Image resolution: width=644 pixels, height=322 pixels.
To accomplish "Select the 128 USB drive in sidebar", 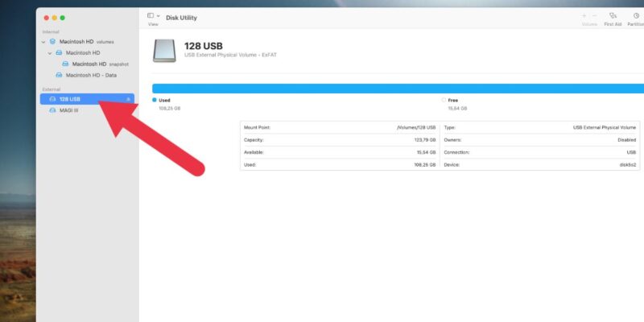I will 87,99.
